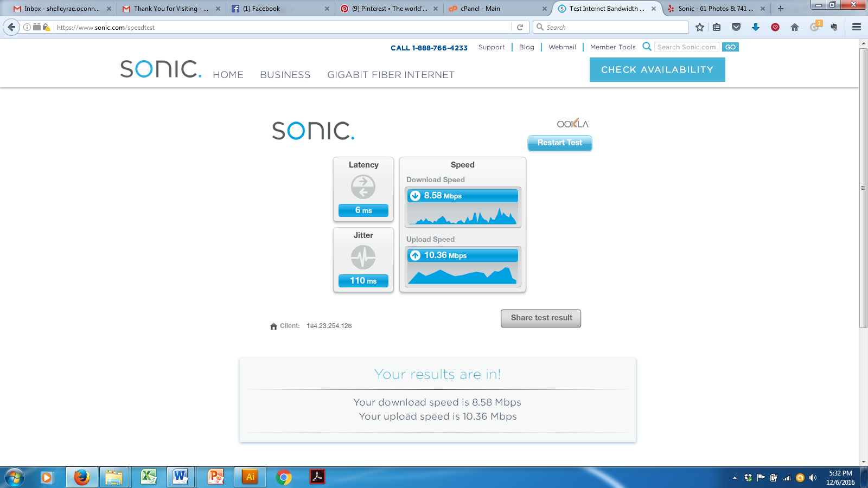Click the 110 ms jitter value
This screenshot has width=868, height=488.
[x=363, y=281]
